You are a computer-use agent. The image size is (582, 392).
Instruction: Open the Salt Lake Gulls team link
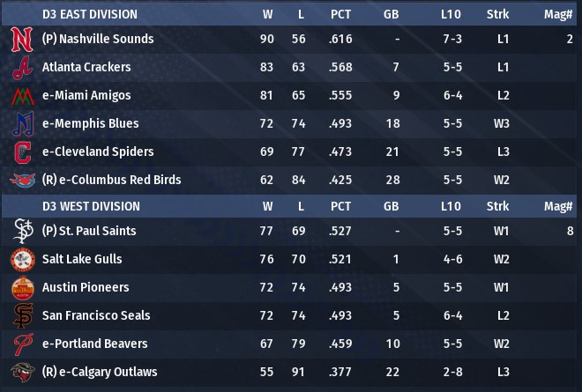click(82, 259)
